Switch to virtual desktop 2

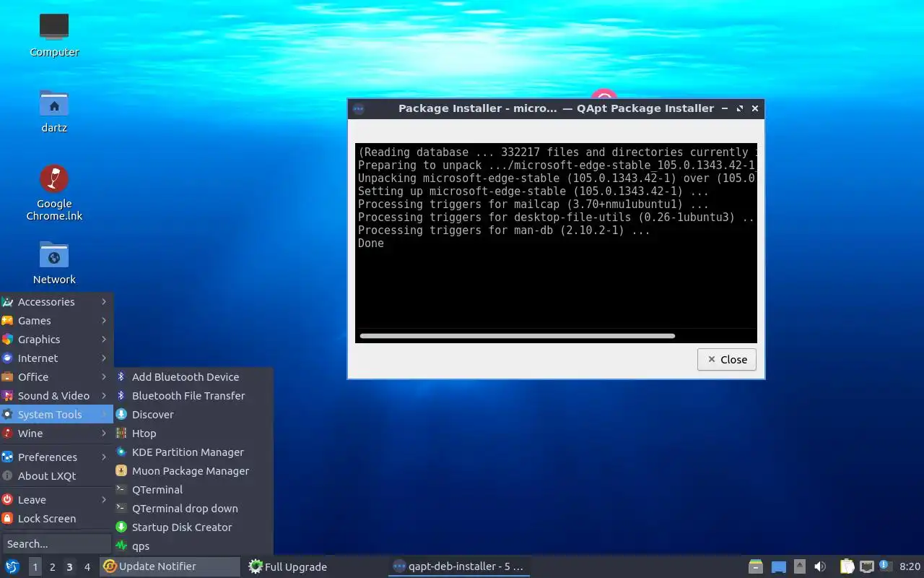click(52, 567)
